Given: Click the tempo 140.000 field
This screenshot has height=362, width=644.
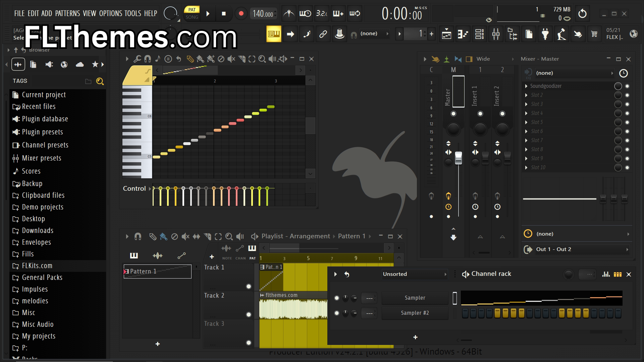Looking at the screenshot, I should pyautogui.click(x=263, y=14).
